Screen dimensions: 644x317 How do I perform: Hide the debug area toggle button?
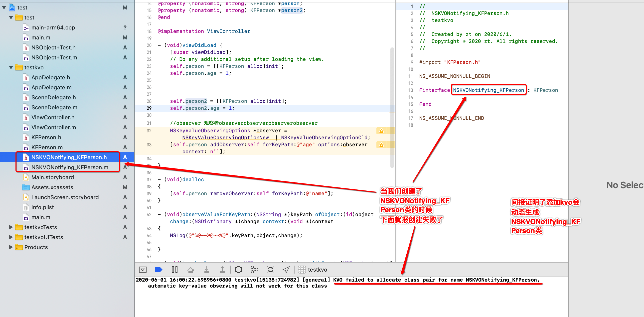pos(143,270)
